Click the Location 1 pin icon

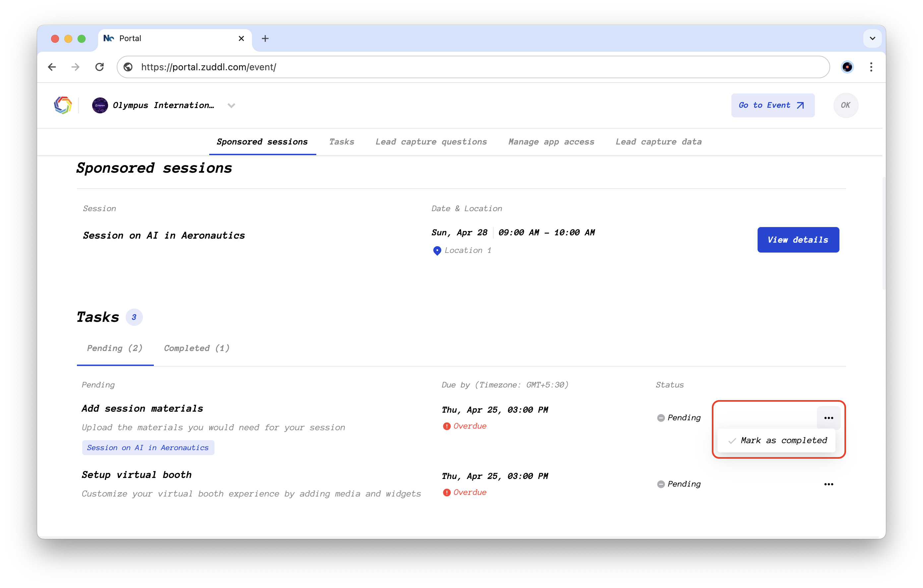click(x=437, y=251)
